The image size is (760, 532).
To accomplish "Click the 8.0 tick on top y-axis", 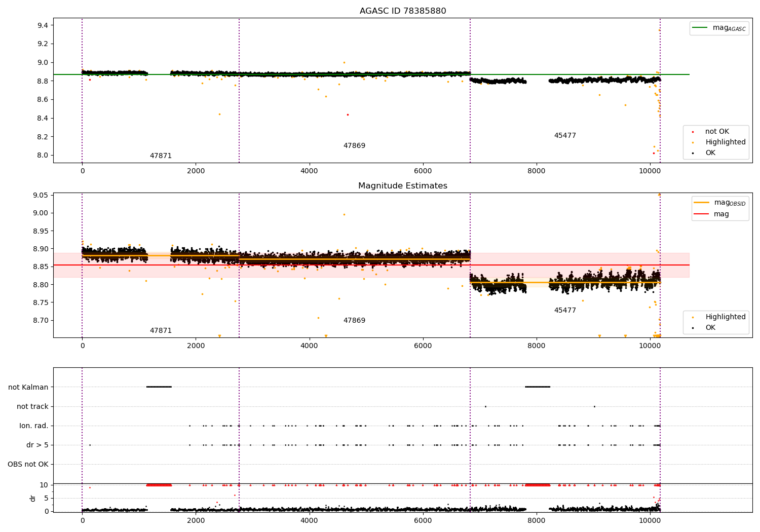I will pos(43,156).
